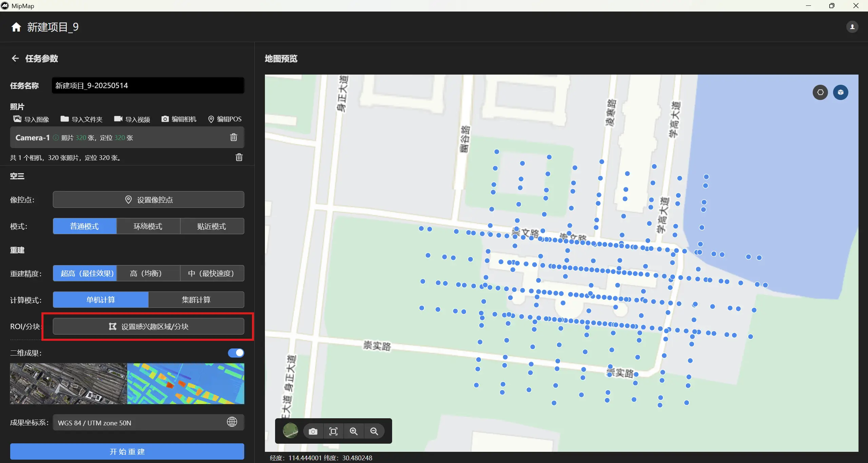Zoom in on the map preview
Screen dimensions: 868x463
(354, 431)
